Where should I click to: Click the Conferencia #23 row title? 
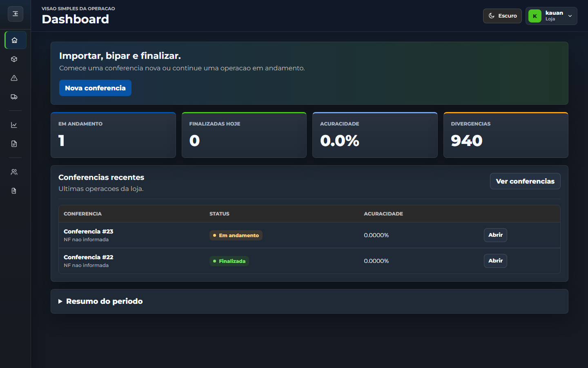pyautogui.click(x=88, y=231)
